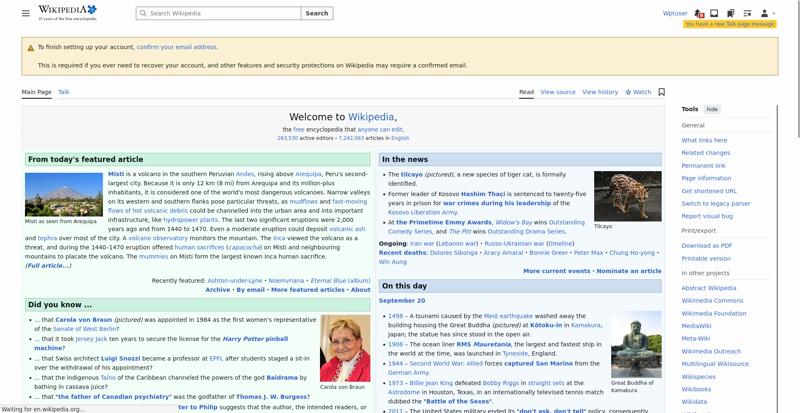Open the September 20 link
Viewport: 800px width, 413px height.
(402, 301)
